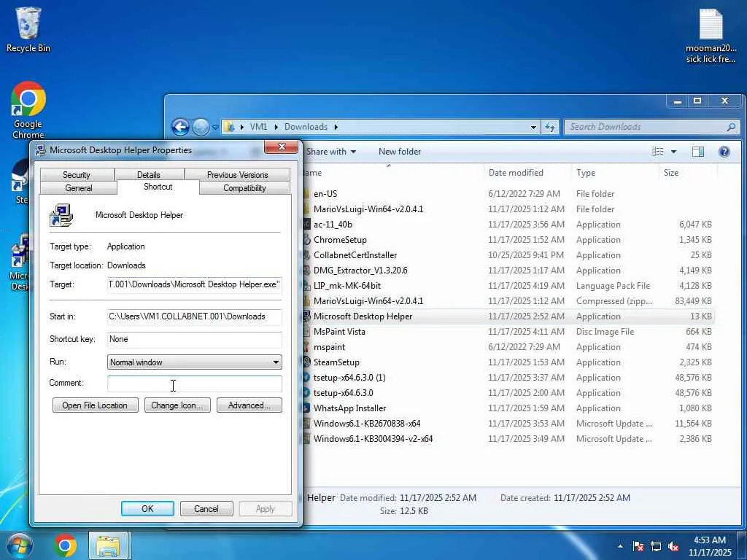Click the clock showing 4:53 AM
Viewport: 747px width, 560px height.
pos(709,546)
